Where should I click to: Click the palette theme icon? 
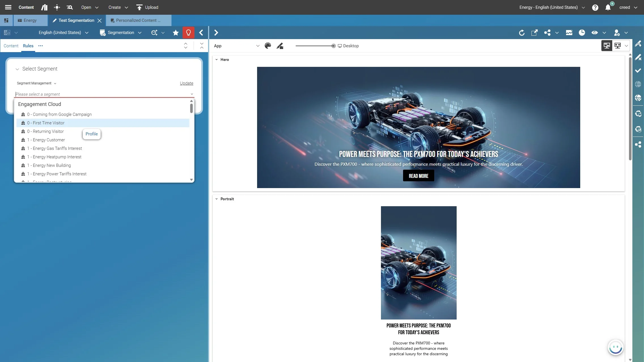pyautogui.click(x=268, y=46)
